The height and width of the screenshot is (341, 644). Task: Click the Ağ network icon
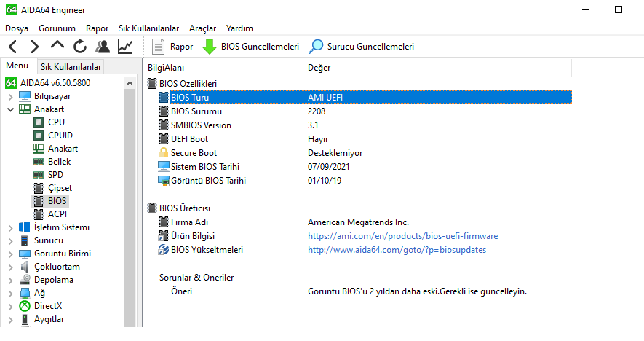[25, 293]
